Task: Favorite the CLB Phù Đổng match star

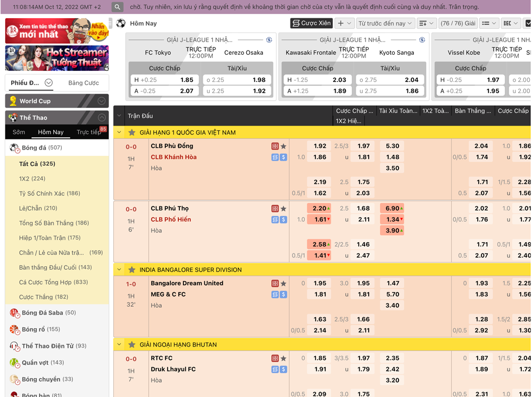Action: (x=284, y=146)
